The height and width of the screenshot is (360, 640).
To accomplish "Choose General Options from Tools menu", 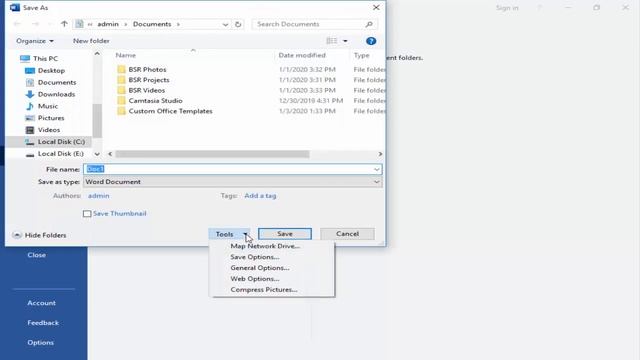I will click(x=260, y=268).
